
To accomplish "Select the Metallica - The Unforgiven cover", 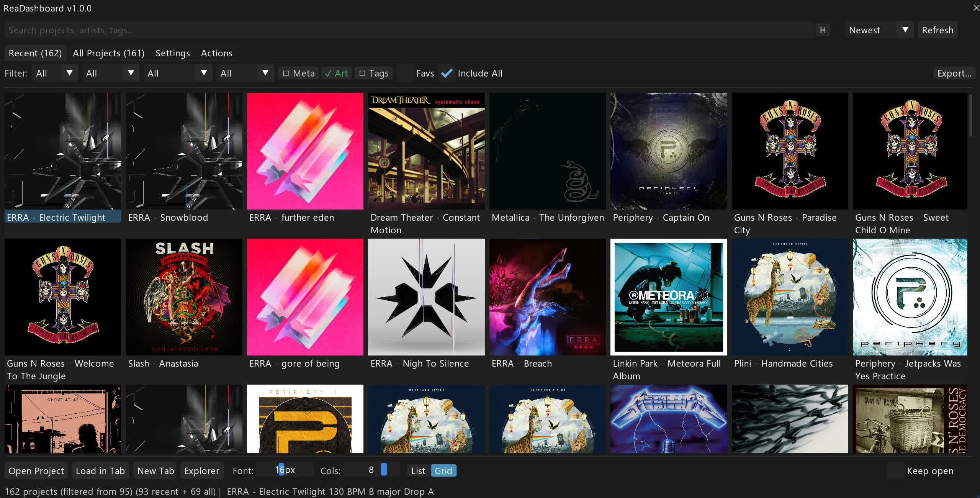I will tap(548, 151).
